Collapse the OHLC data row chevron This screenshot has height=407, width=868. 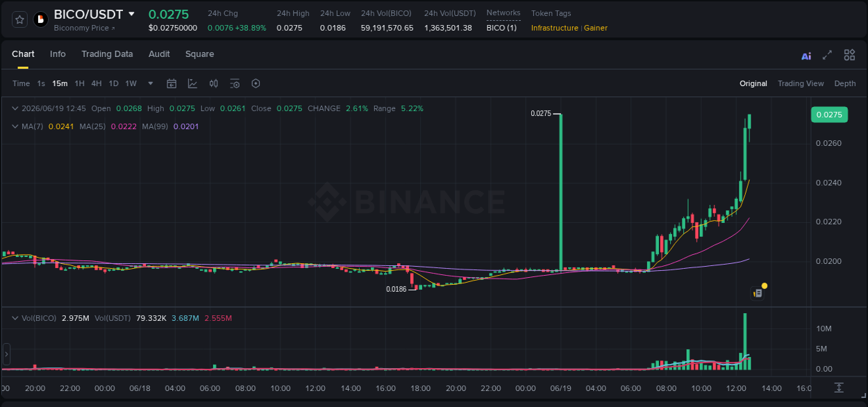coord(15,108)
